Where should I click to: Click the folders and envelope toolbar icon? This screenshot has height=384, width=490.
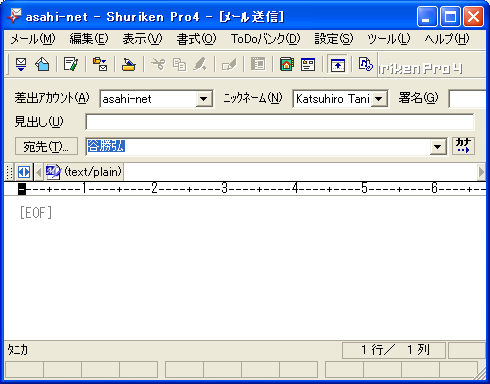100,64
